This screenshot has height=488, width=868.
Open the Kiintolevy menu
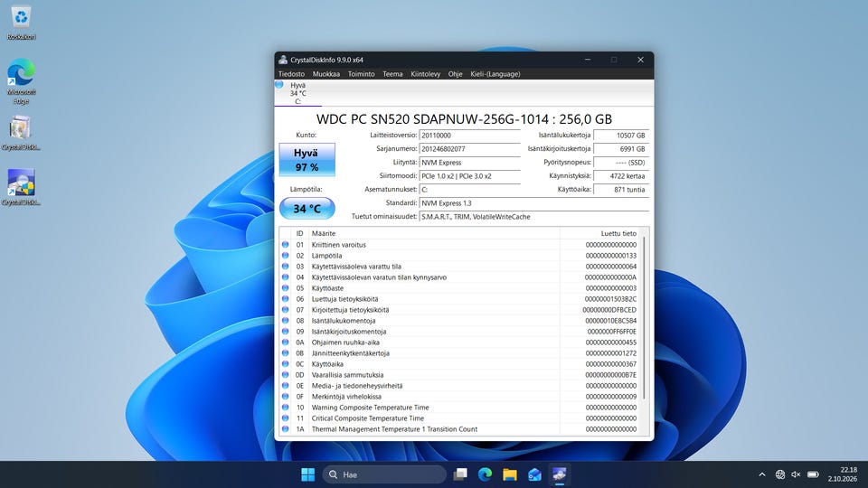coord(425,73)
